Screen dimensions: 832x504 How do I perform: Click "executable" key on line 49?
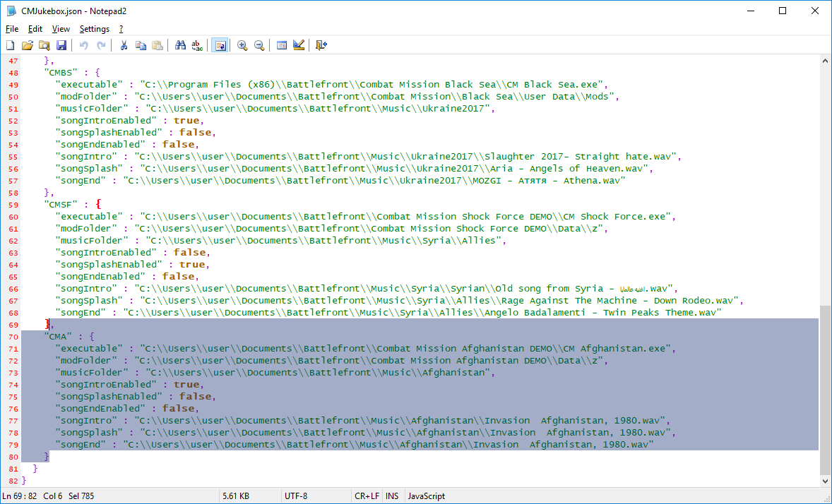[90, 85]
